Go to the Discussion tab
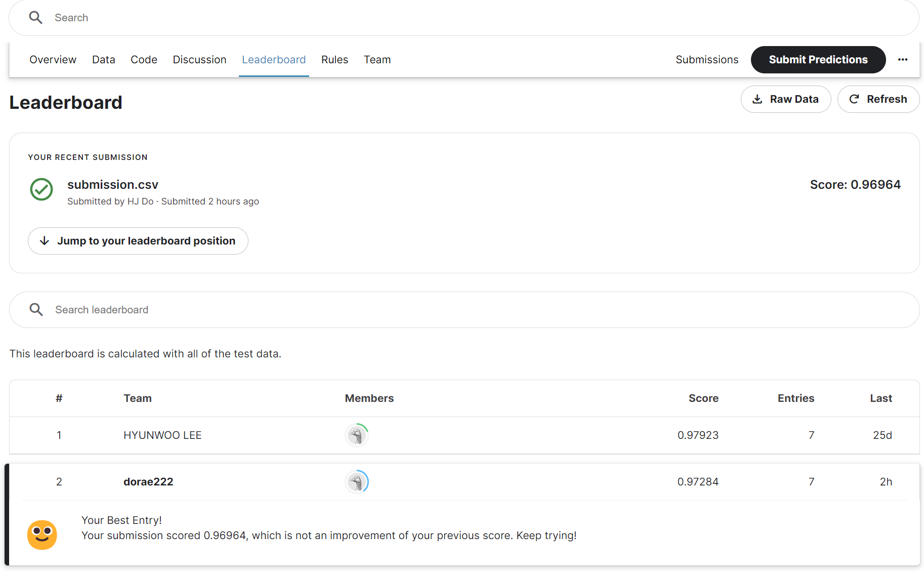Viewport: 924px width, 572px height. tap(199, 60)
